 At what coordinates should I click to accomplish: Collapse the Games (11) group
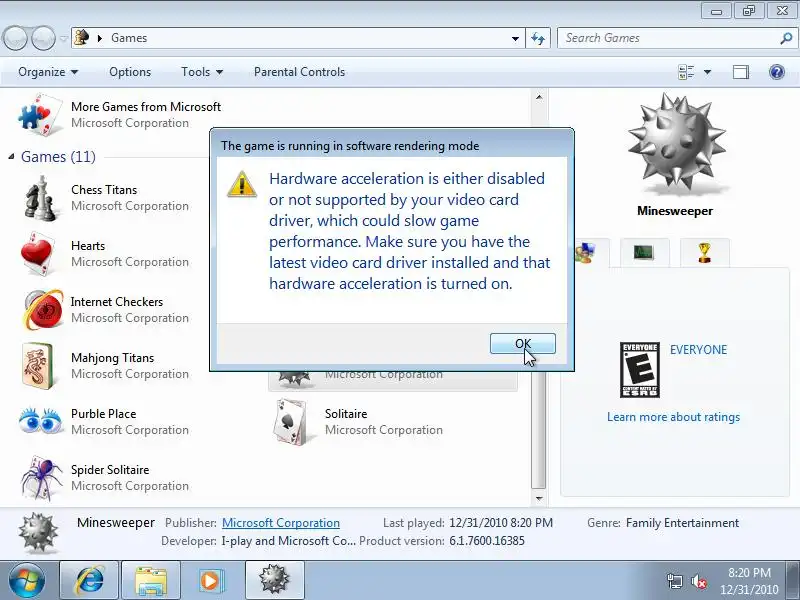11,157
